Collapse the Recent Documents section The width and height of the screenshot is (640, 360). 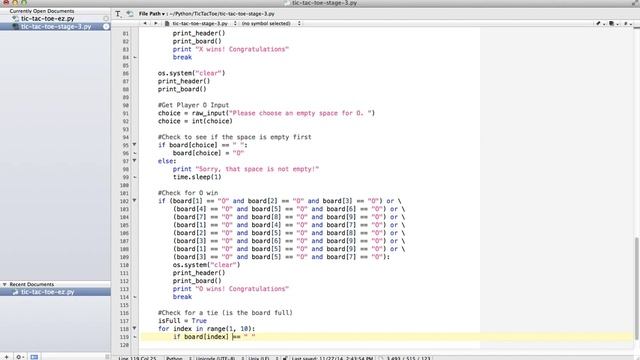tap(4, 284)
